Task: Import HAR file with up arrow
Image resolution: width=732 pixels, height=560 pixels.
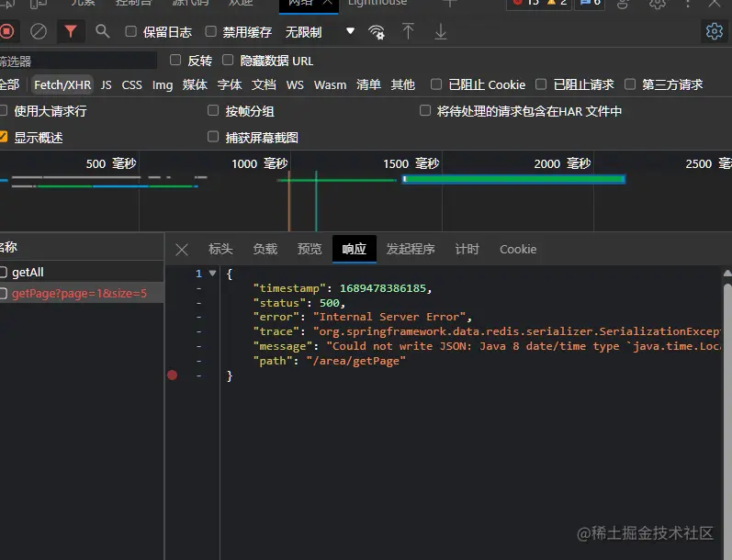Action: (408, 32)
